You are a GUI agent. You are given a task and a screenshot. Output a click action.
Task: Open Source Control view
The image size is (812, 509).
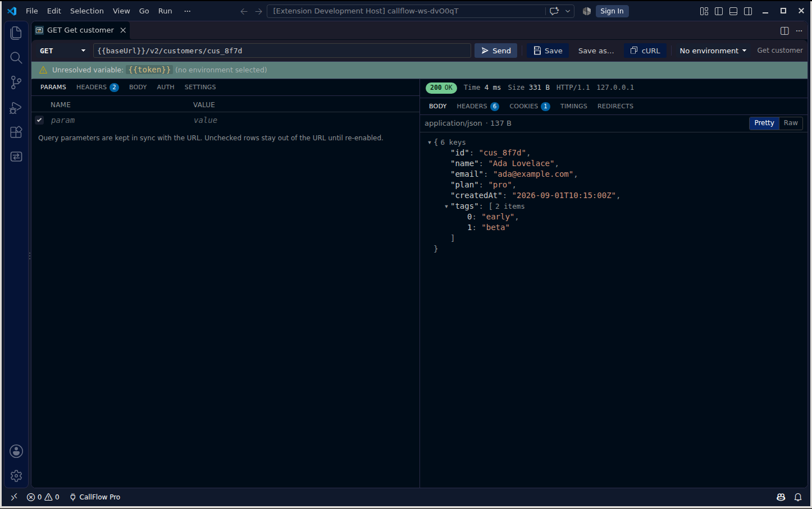pos(16,82)
